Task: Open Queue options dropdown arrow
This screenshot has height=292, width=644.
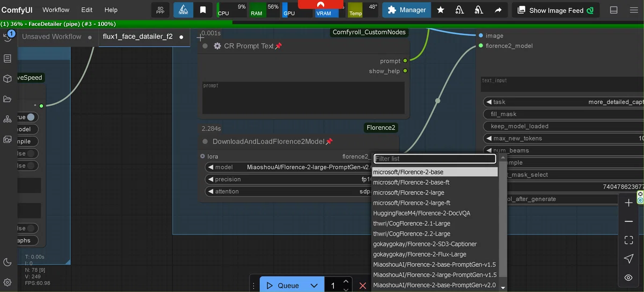Action: [x=314, y=286]
